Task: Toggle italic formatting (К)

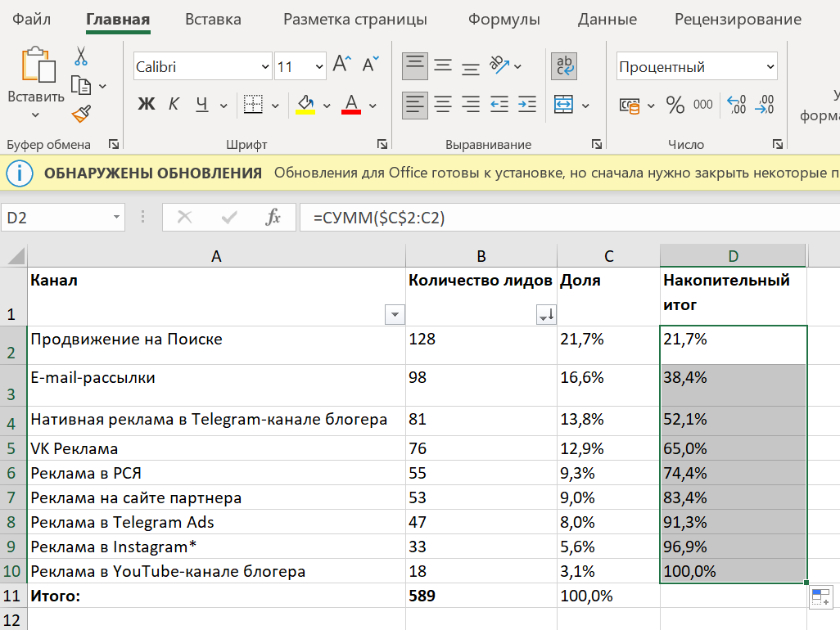Action: (173, 105)
